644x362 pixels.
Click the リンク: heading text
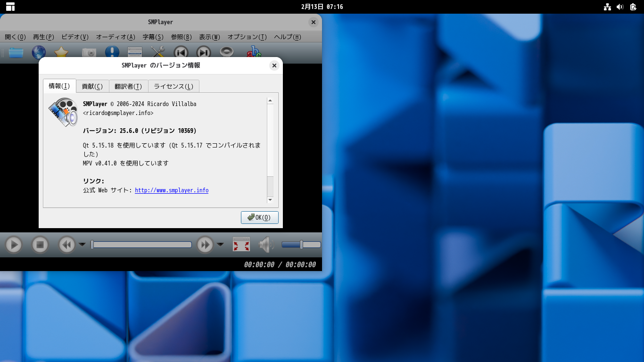pyautogui.click(x=93, y=181)
